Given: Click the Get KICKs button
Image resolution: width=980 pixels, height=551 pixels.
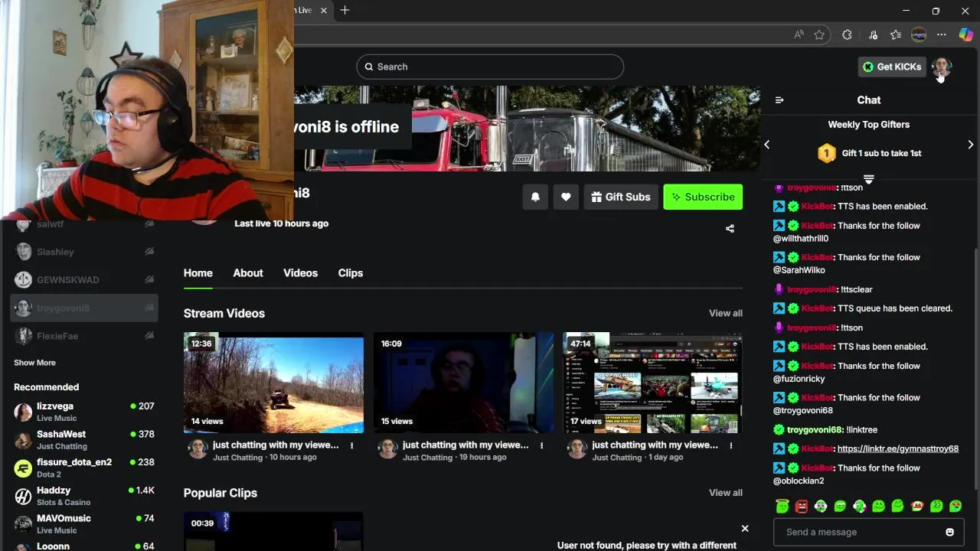Looking at the screenshot, I should (x=892, y=67).
